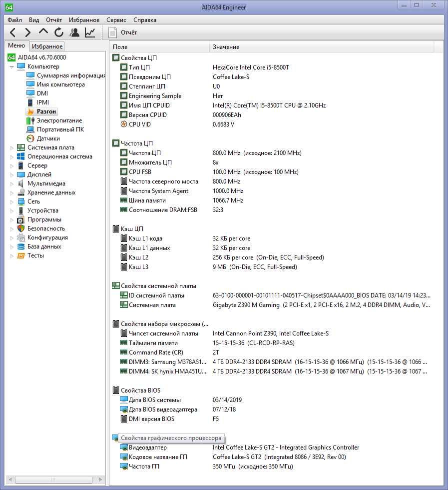Click the IPMI server icon
The height and width of the screenshot is (490, 448).
pos(30,102)
